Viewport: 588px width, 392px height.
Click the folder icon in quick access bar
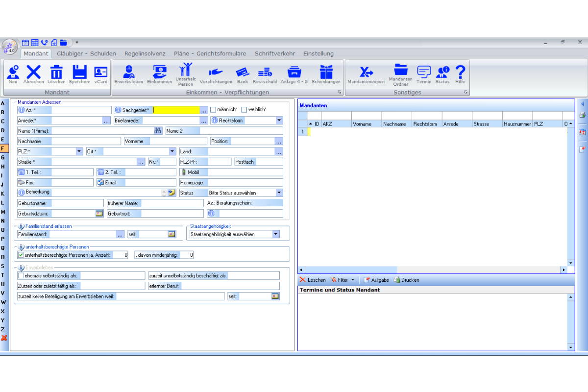[63, 43]
